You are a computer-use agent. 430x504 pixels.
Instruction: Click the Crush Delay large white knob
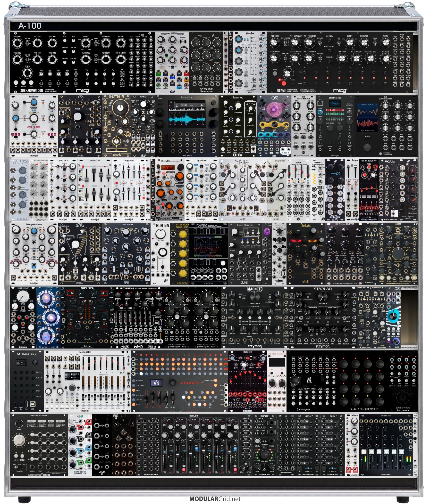[23, 297]
